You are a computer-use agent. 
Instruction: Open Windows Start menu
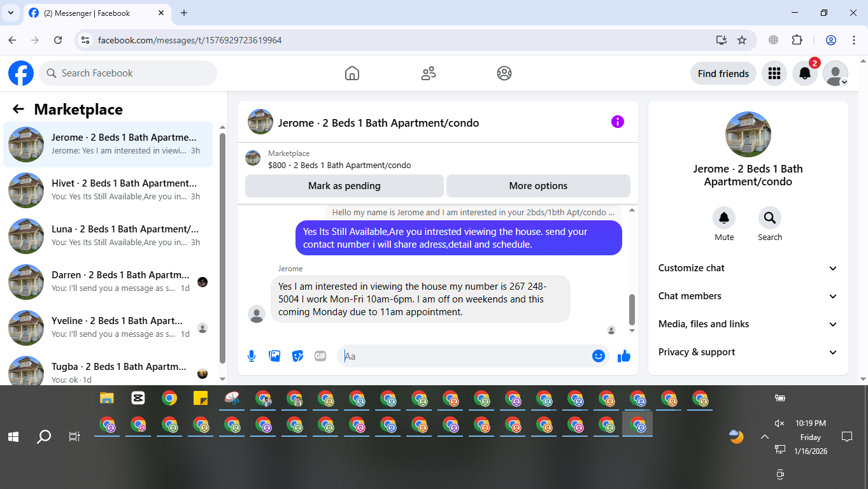click(x=13, y=437)
